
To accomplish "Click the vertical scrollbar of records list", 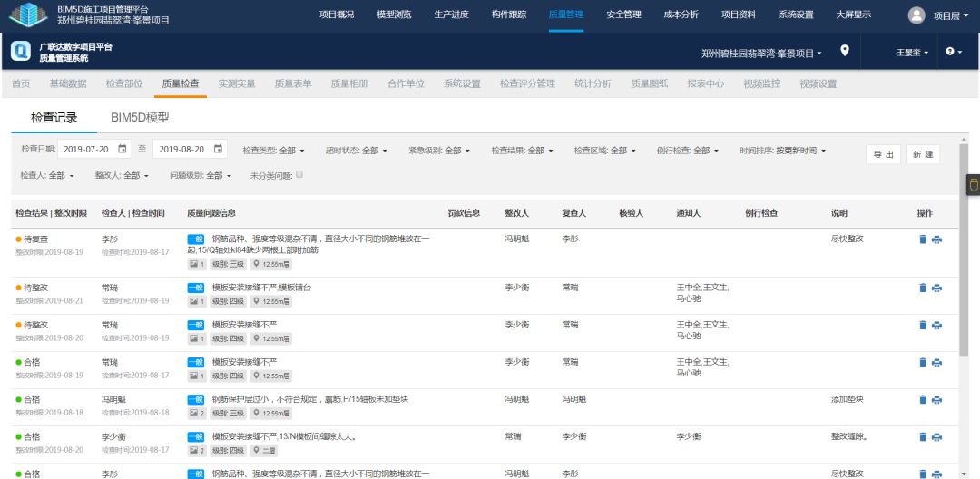I will click(964, 249).
